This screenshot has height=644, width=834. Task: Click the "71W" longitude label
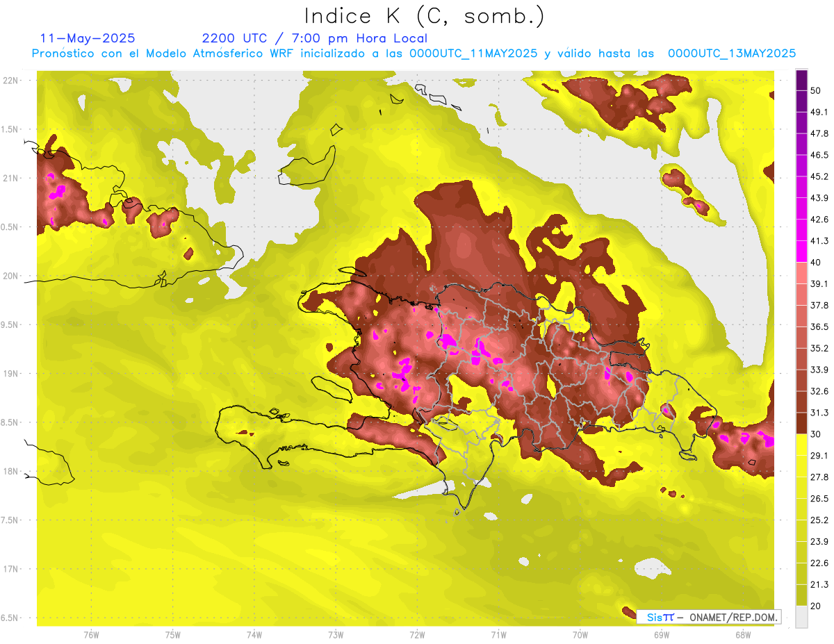click(498, 634)
